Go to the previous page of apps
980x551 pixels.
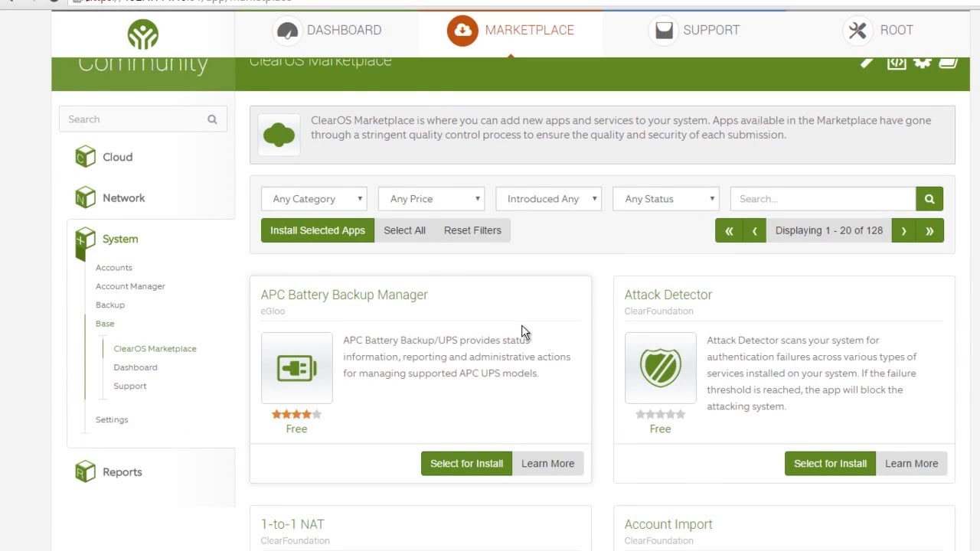[754, 230]
